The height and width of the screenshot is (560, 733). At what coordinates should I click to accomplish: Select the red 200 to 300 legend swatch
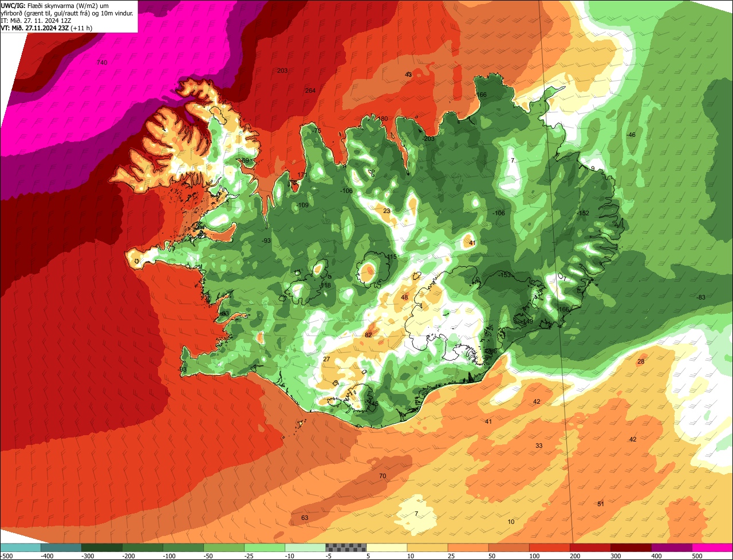590,547
